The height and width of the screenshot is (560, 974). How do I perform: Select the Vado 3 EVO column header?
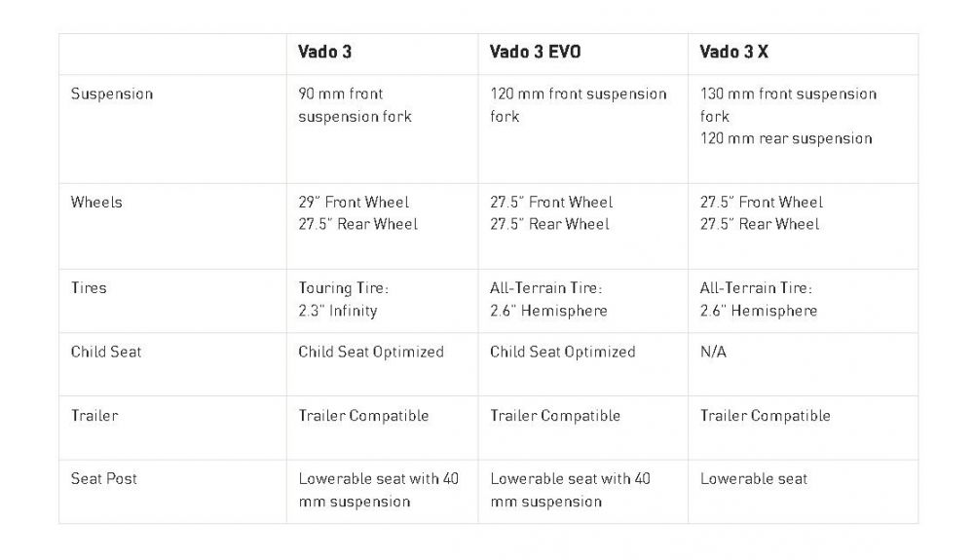pyautogui.click(x=535, y=53)
